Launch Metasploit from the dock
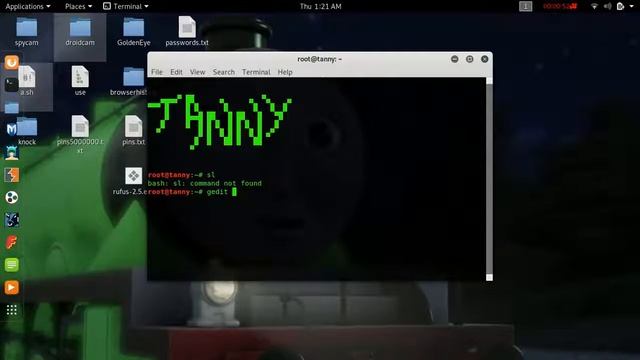Viewport: 640px width, 360px height. click(x=11, y=130)
